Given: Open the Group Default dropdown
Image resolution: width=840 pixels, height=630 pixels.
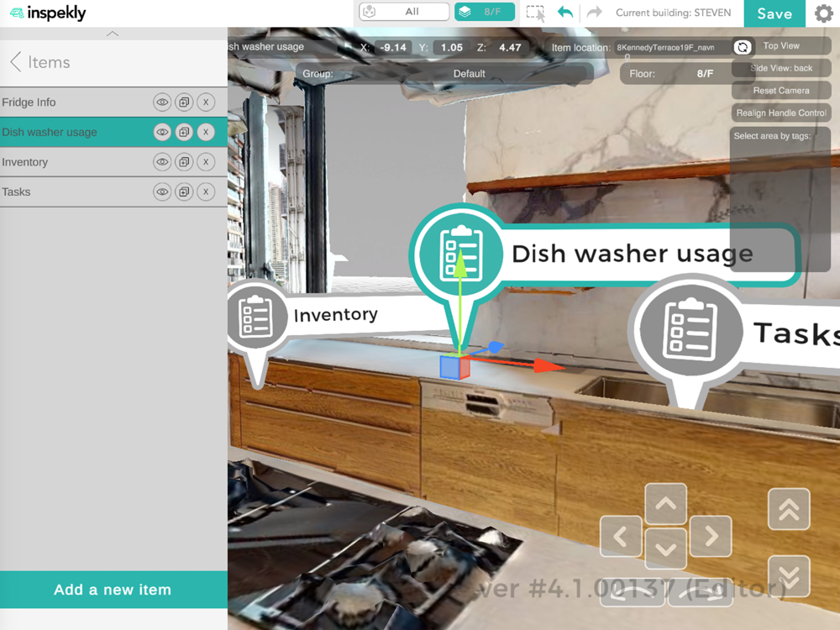Looking at the screenshot, I should [x=470, y=74].
